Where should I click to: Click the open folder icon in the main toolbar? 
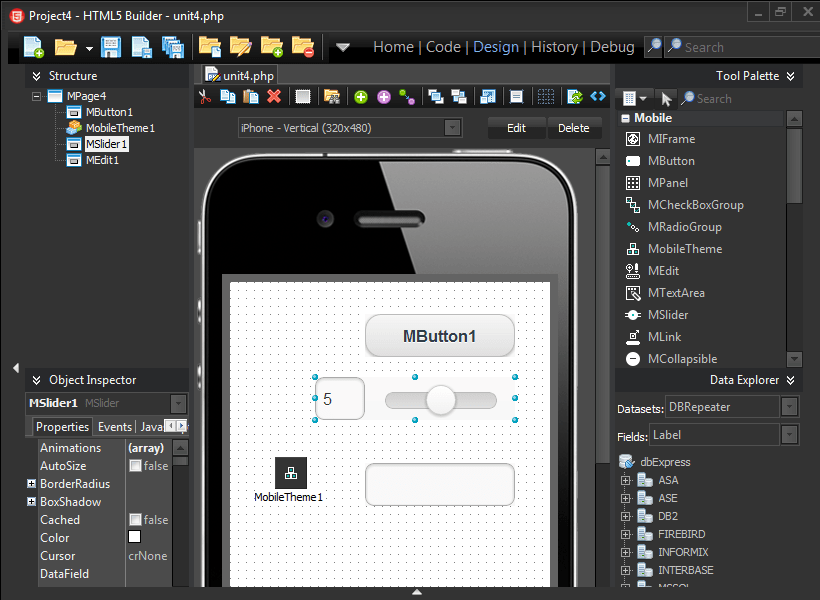click(x=65, y=48)
